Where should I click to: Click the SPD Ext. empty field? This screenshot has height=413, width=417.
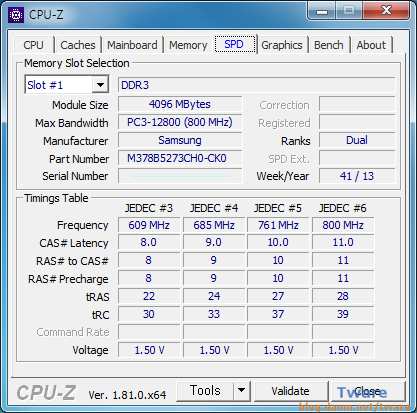coord(357,158)
